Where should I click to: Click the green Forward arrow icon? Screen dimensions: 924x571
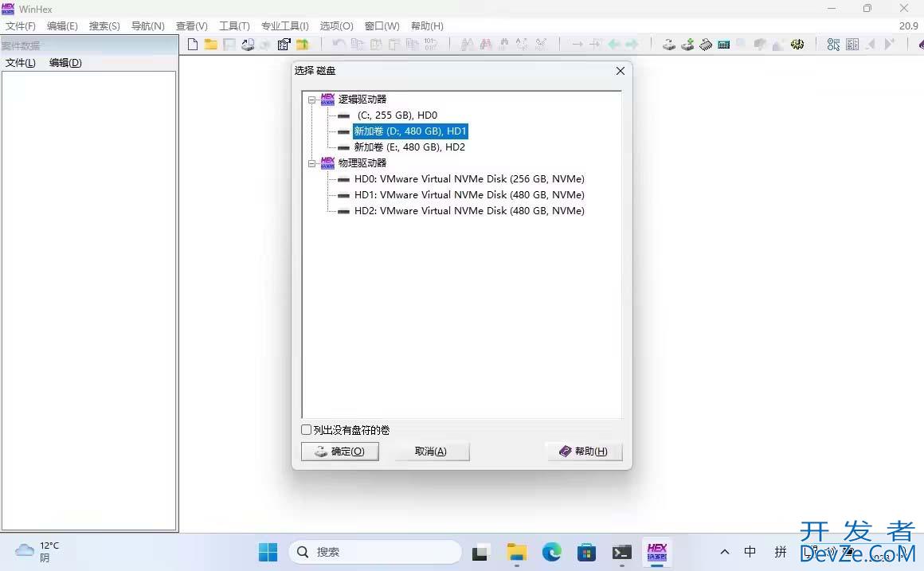(x=632, y=44)
